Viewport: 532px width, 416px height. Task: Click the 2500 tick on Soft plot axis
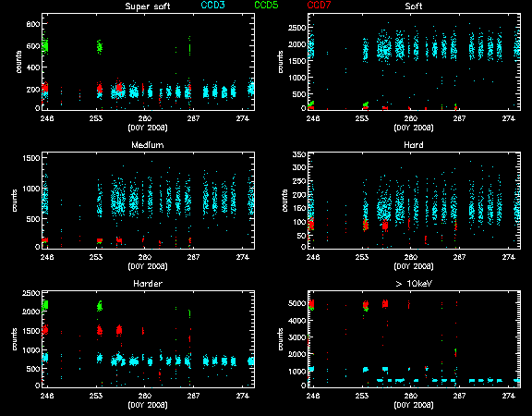pyautogui.click(x=296, y=28)
